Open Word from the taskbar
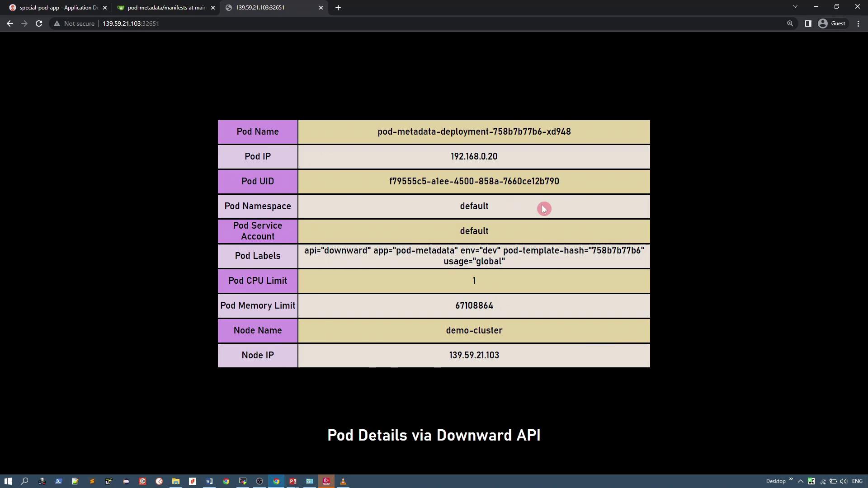Screen dimensions: 868x488 click(x=209, y=481)
